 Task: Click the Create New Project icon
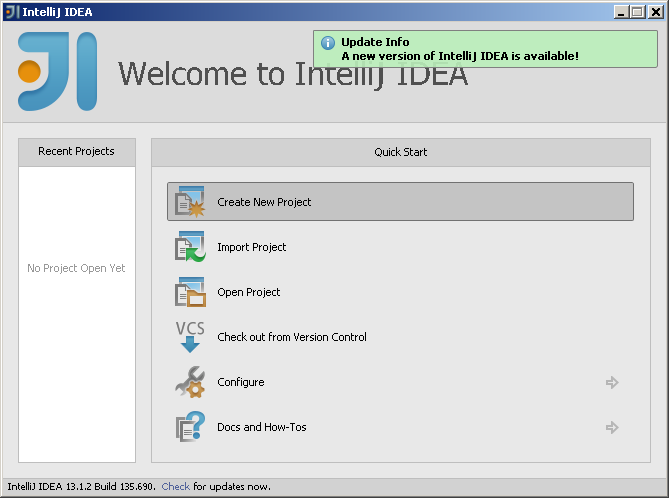(x=190, y=201)
